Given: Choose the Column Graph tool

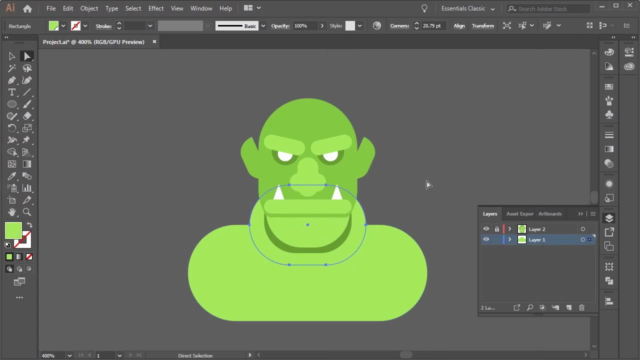Looking at the screenshot, I should pos(27,188).
